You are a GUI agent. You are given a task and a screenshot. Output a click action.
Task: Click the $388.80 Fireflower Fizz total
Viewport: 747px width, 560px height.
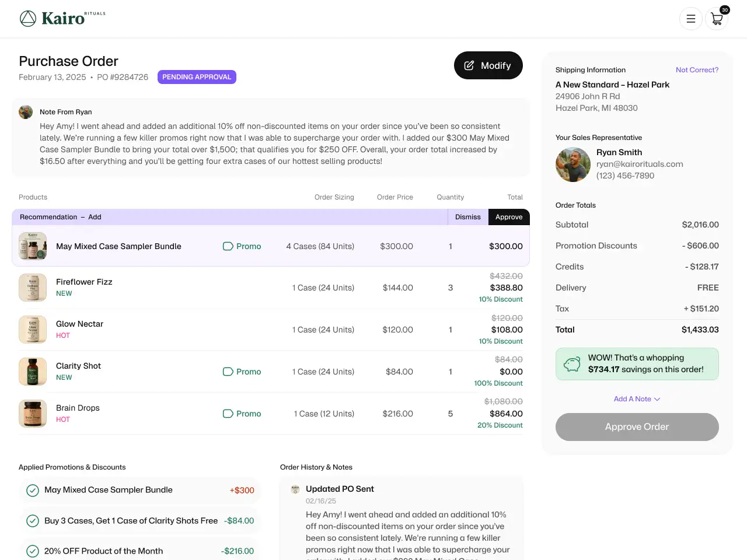(506, 288)
